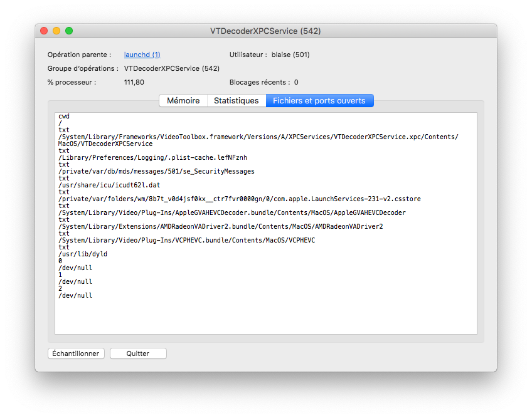Click the processor value 111,80

tap(134, 82)
